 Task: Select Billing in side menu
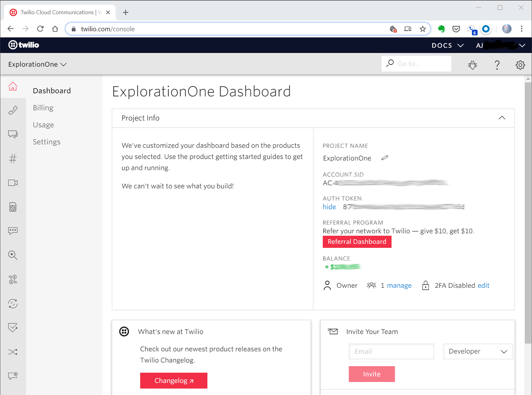[x=43, y=108]
